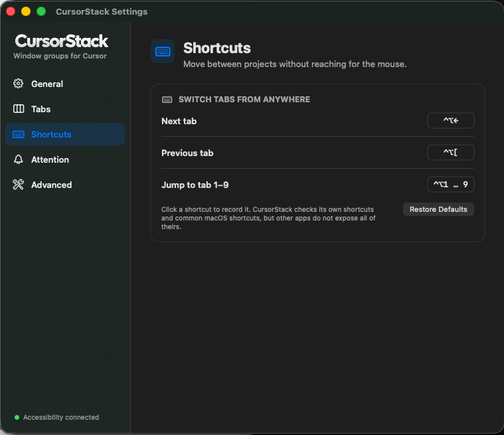504x435 pixels.
Task: Zoom the window with the green button
Action: click(41, 11)
